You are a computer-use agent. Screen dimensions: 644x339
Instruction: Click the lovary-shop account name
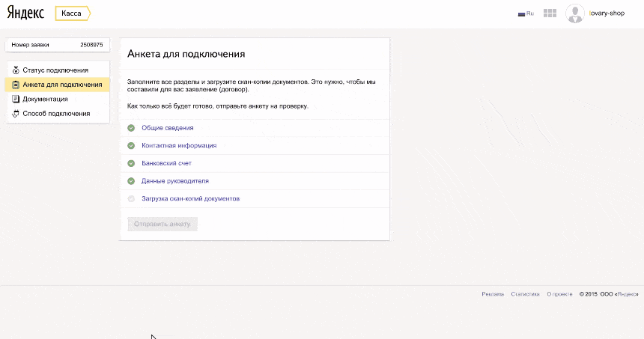click(x=607, y=13)
